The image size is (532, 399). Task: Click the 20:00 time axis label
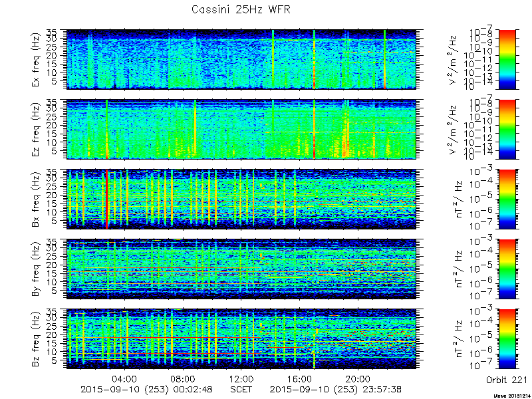(358, 378)
